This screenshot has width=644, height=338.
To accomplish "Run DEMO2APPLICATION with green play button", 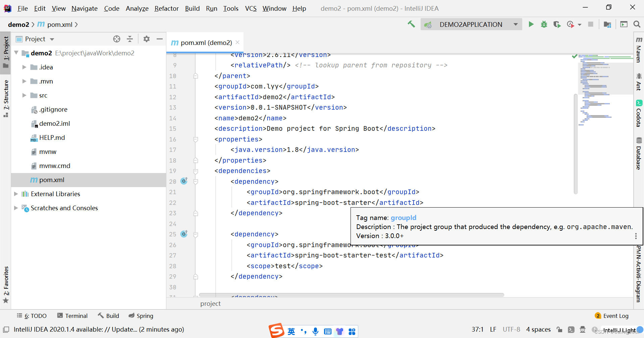I will pos(531,24).
